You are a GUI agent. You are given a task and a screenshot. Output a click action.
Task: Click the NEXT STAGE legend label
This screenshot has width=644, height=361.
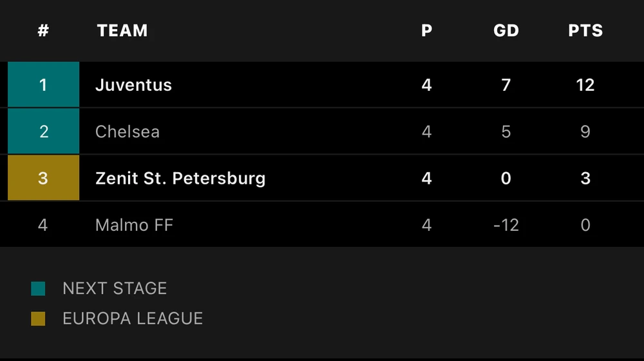click(115, 288)
